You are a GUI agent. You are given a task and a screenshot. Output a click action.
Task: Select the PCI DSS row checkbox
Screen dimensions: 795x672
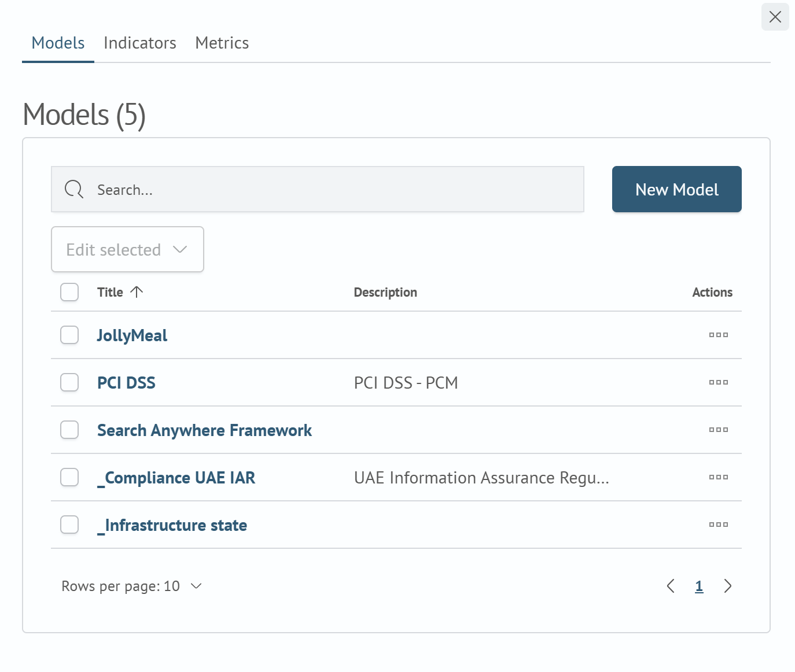point(69,382)
